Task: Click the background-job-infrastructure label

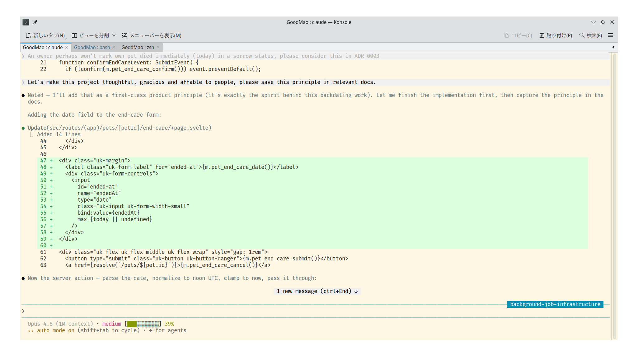Action: (x=555, y=304)
